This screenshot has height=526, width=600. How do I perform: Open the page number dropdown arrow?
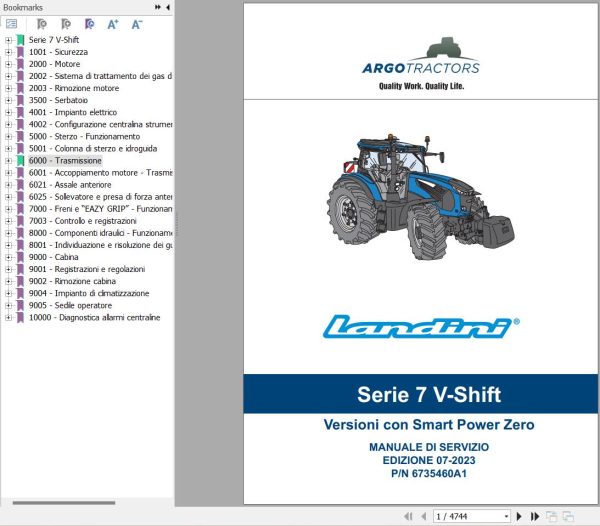pyautogui.click(x=506, y=516)
